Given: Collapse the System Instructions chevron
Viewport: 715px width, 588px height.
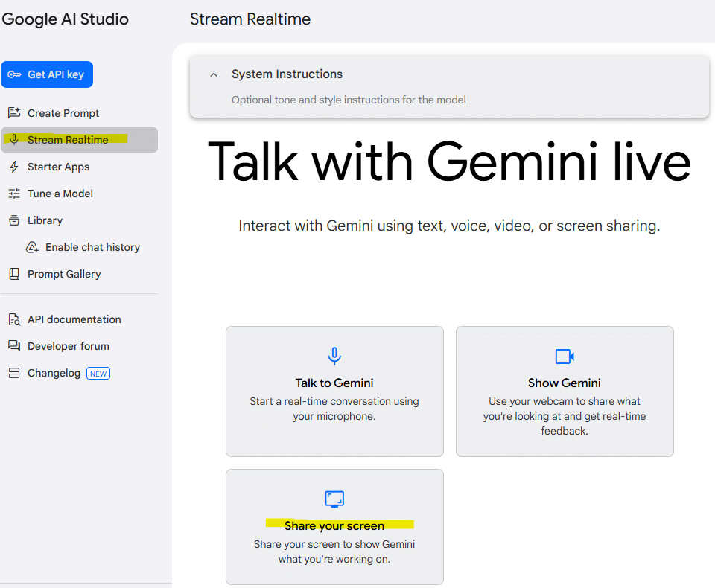Looking at the screenshot, I should pos(214,74).
